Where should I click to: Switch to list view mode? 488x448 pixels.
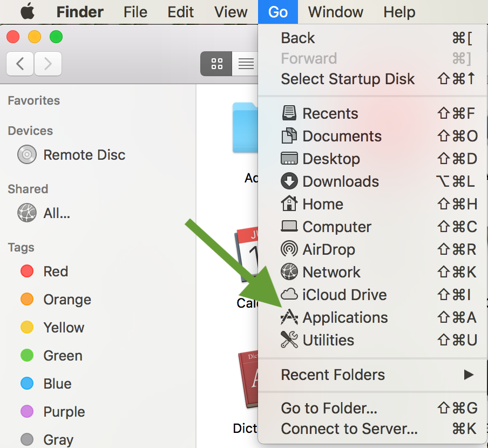(246, 64)
